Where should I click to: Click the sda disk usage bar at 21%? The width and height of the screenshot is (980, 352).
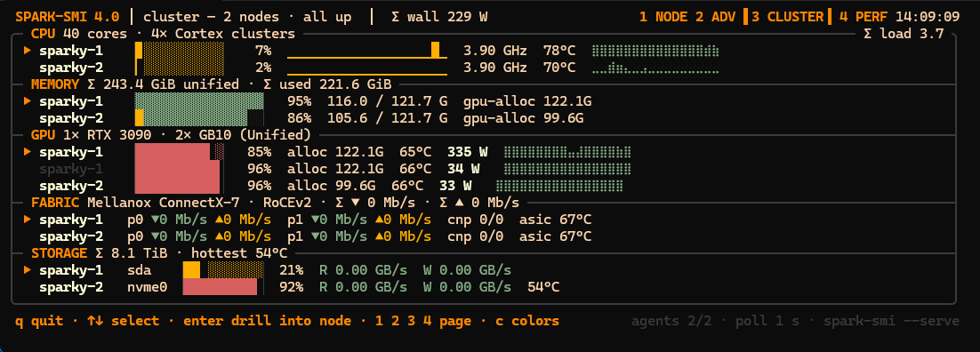tap(223, 270)
